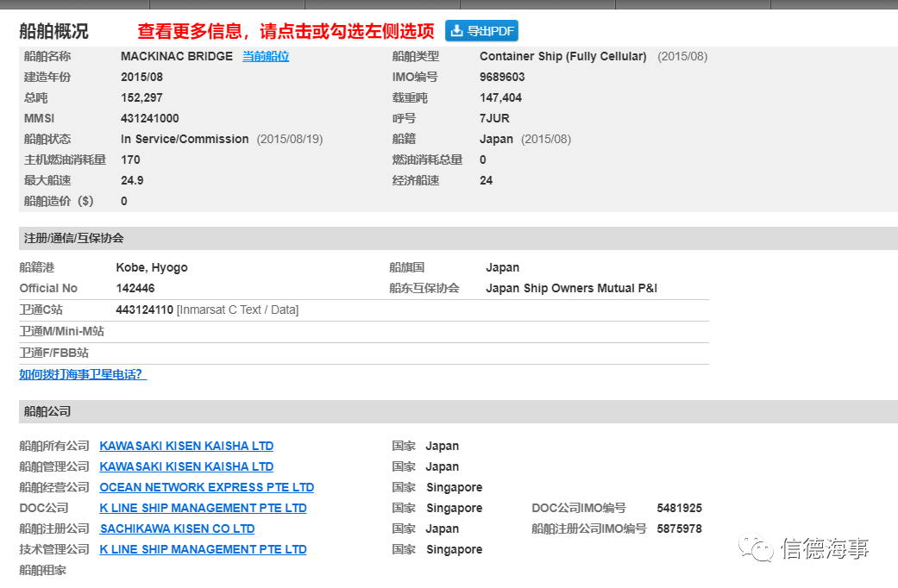Open K LINE SHIP MANAGEMENT in the DOC公司 row

[x=203, y=508]
